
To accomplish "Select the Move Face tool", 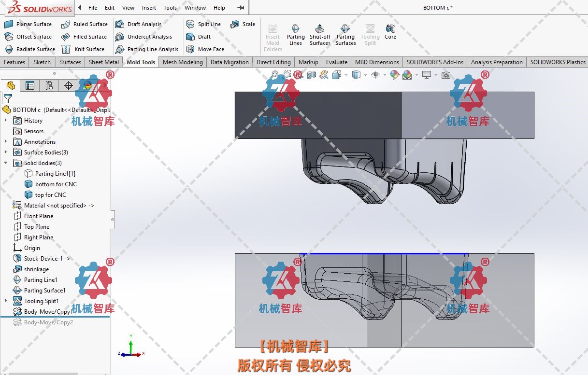I will tap(205, 49).
